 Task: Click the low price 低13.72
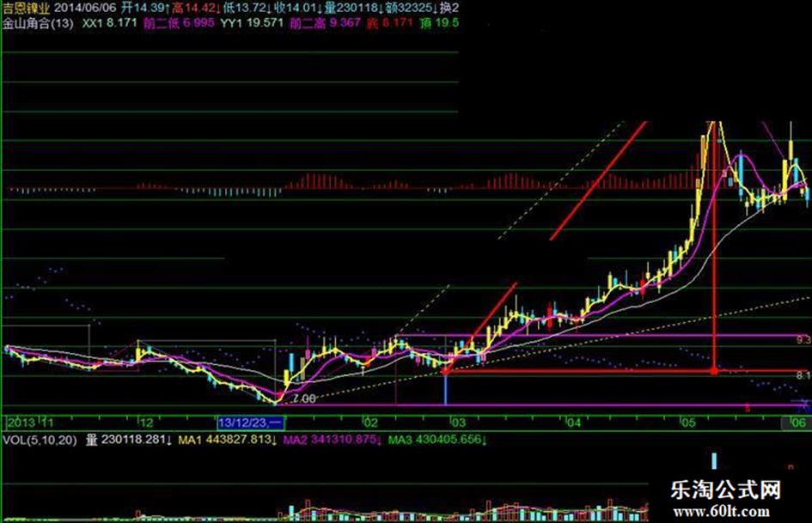pyautogui.click(x=247, y=8)
